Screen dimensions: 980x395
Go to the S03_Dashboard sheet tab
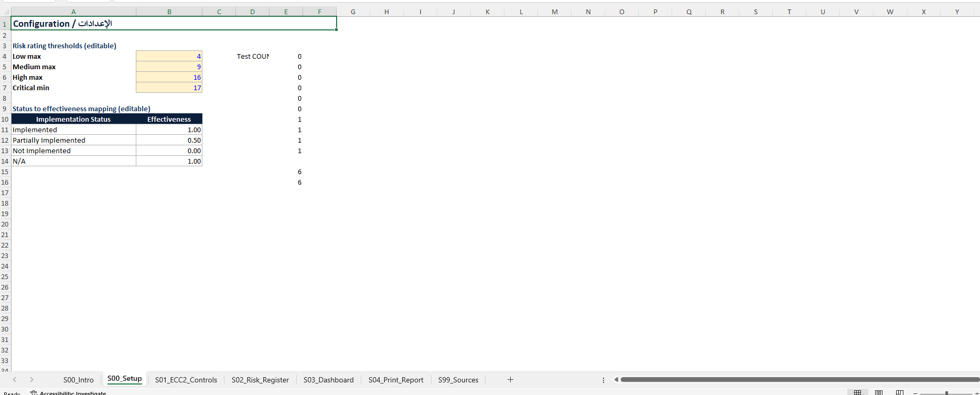pos(328,380)
